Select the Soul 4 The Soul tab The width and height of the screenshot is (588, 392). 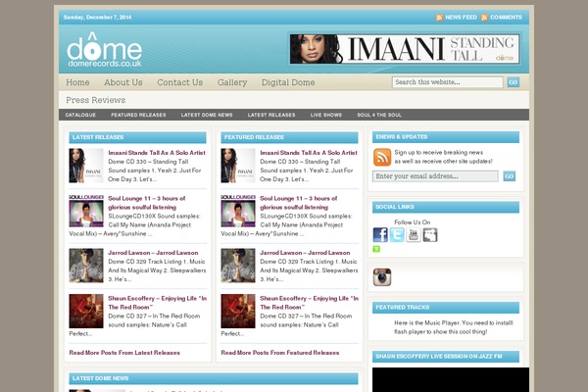pos(379,115)
